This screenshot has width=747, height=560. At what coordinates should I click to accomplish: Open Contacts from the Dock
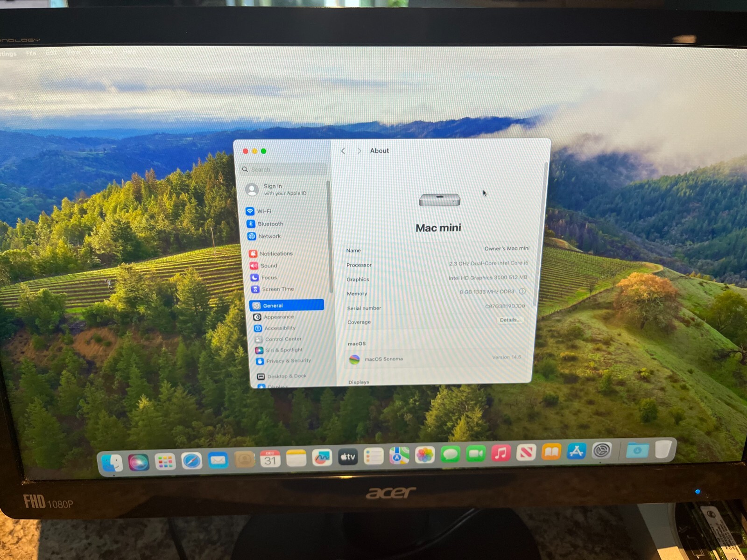pyautogui.click(x=244, y=460)
